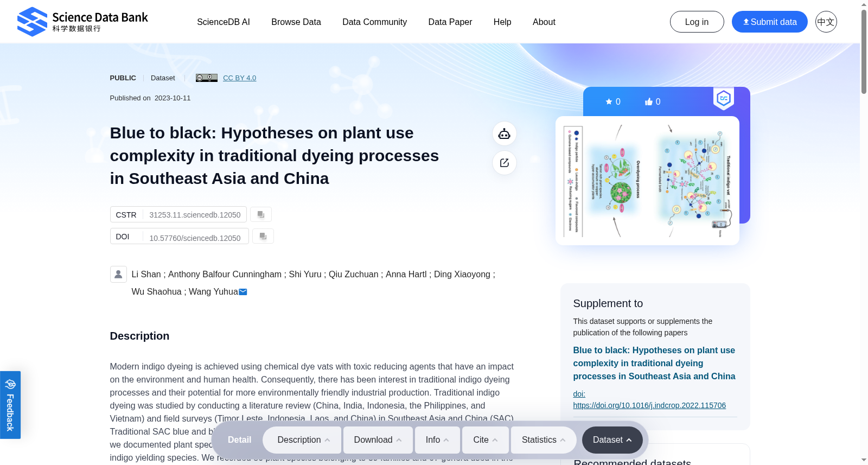868x465 pixels.
Task: Click the share dataset icon
Action: pyautogui.click(x=505, y=163)
